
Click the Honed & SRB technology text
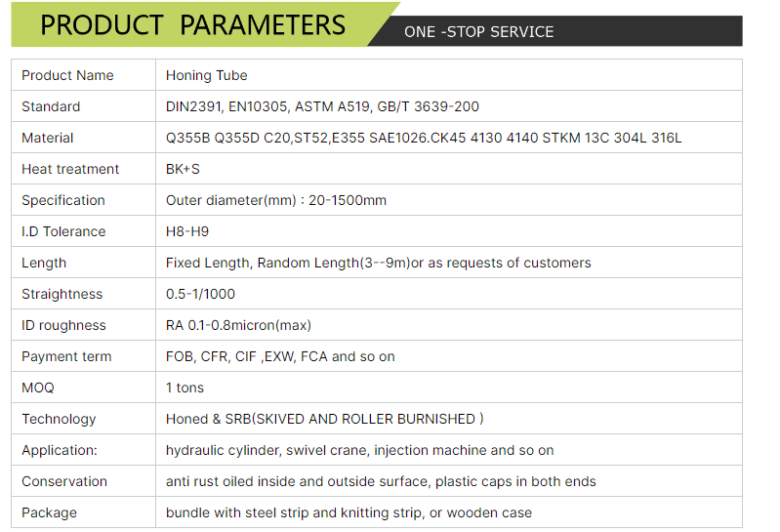pos(324,419)
